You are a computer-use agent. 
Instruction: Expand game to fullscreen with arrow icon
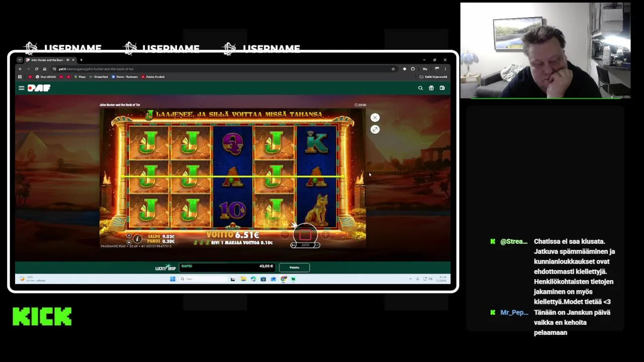375,130
